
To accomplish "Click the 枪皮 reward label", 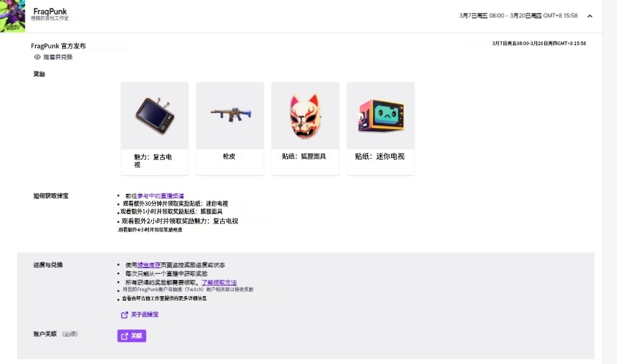I will [x=229, y=156].
